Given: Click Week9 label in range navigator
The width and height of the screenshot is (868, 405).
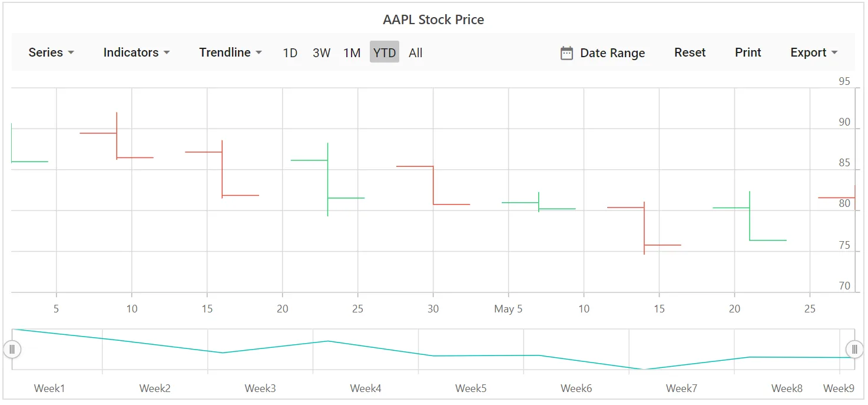Looking at the screenshot, I should (x=839, y=388).
